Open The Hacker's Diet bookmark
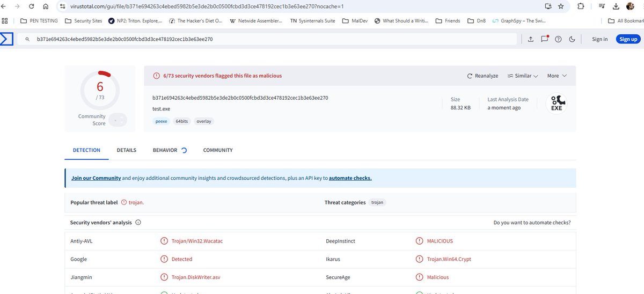 click(x=196, y=21)
